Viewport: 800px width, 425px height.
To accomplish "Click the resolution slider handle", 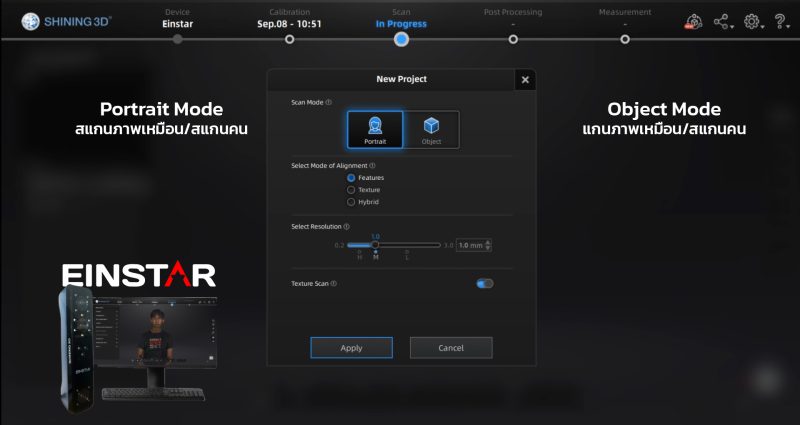I will [375, 245].
